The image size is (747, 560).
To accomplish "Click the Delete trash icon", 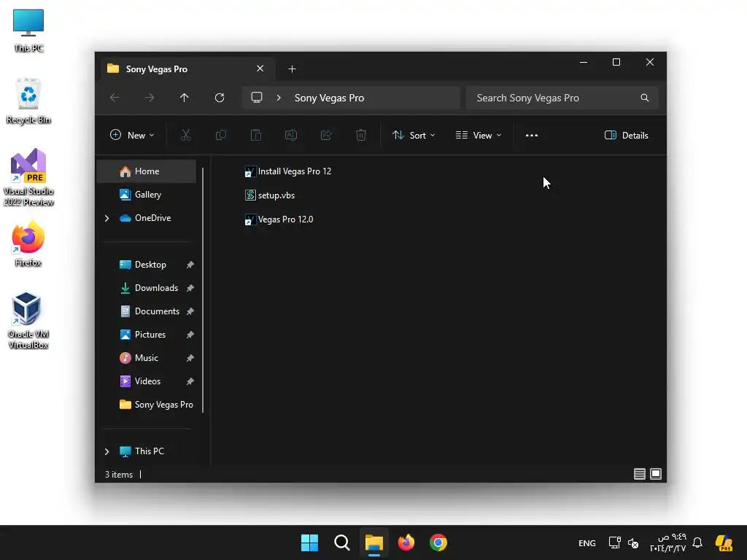I will 361,135.
